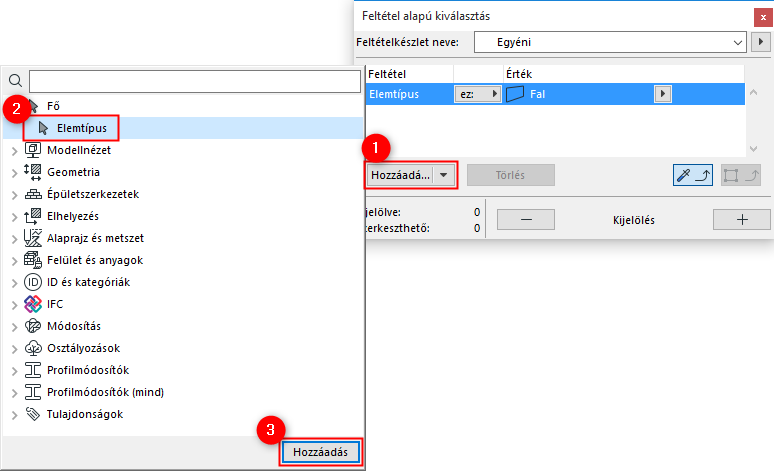Click the Alaprajz és metszet icon
The image size is (774, 471).
tap(33, 238)
